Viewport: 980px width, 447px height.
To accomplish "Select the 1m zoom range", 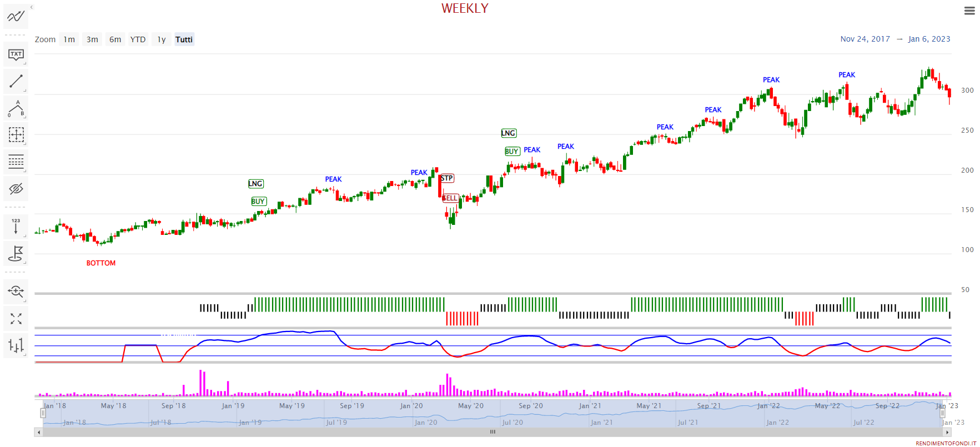I will click(69, 39).
